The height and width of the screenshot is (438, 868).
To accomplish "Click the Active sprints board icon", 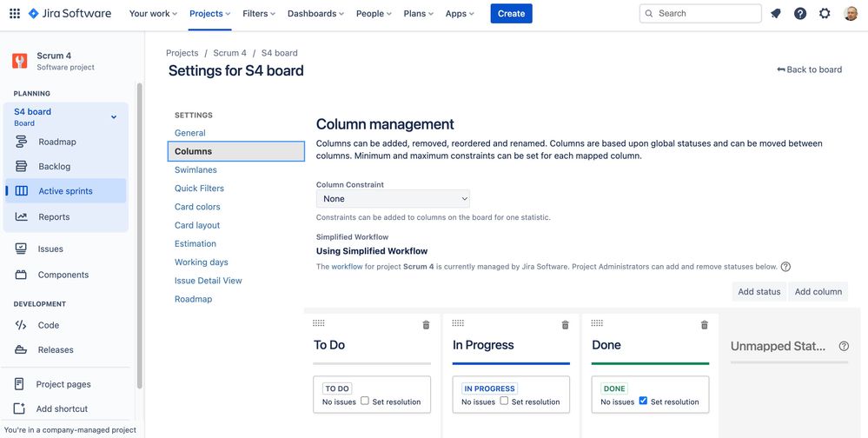I will tap(21, 191).
